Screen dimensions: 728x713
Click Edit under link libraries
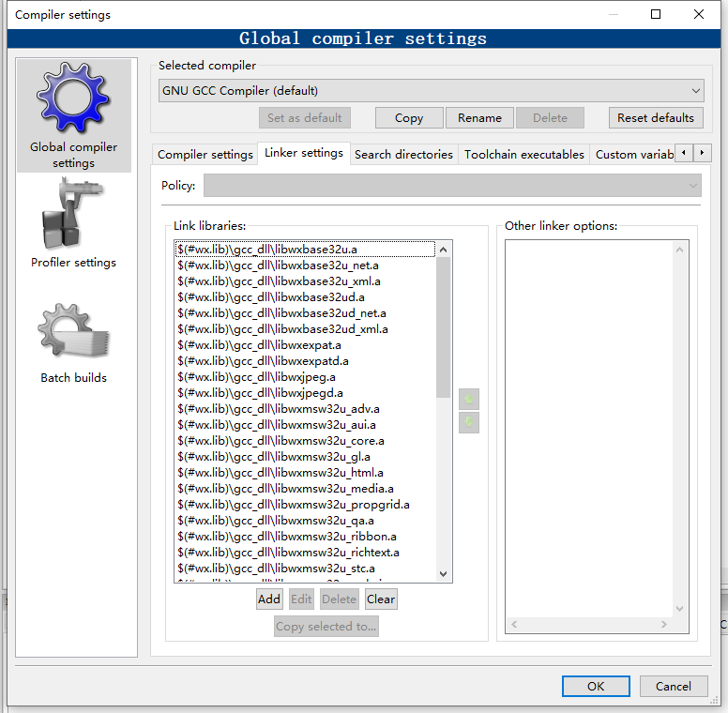(x=301, y=599)
